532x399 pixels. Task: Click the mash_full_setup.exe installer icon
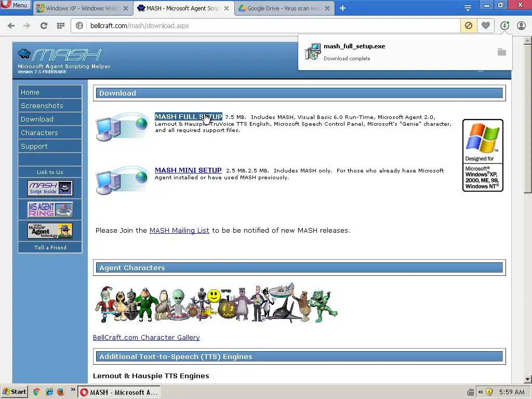pos(313,51)
